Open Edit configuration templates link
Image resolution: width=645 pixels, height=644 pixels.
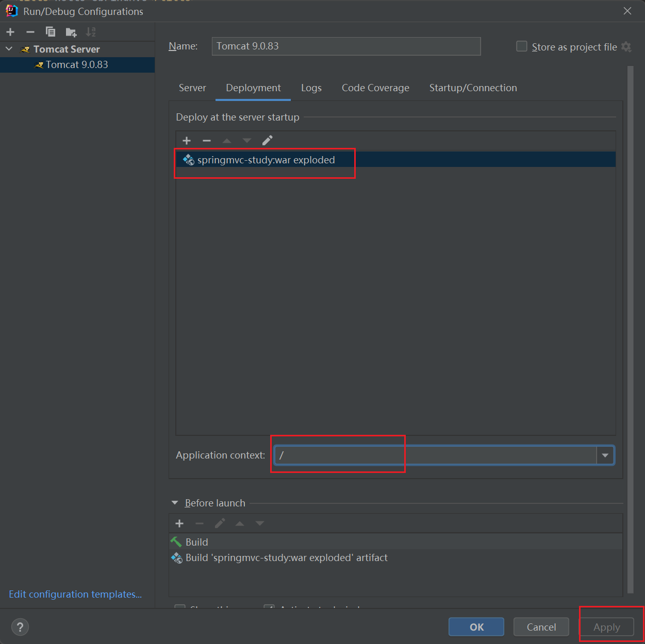[x=75, y=594]
